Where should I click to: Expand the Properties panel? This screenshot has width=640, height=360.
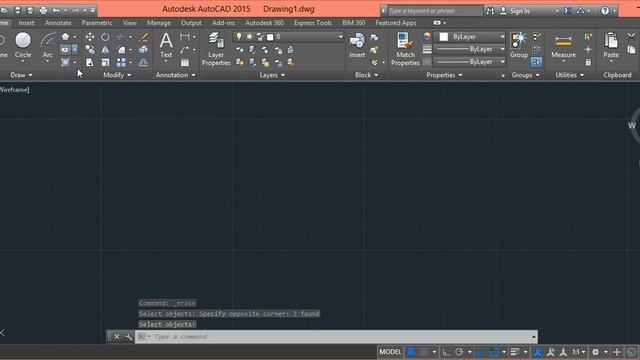pos(444,75)
